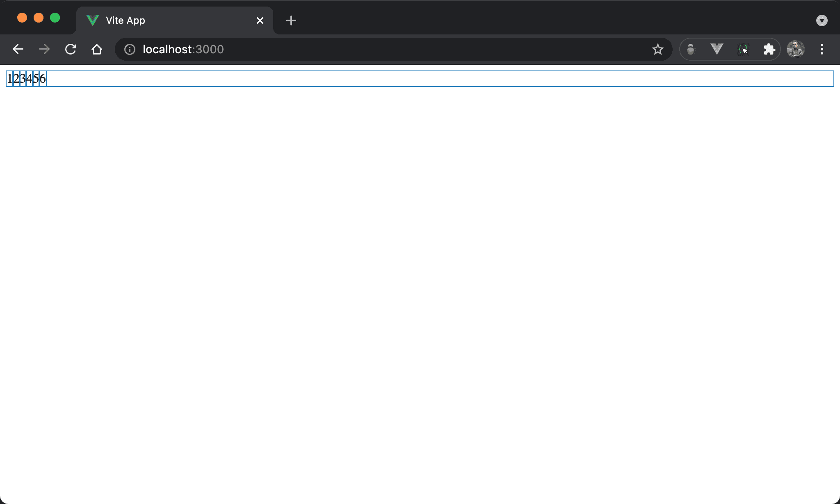Viewport: 840px width, 504px height.
Task: Click the box containing number 6
Action: (x=43, y=79)
